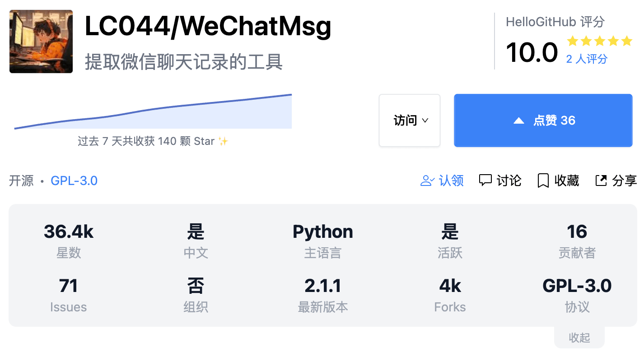Open the 访问 dropdown
Viewport: 644px width, 352px height.
[x=409, y=120]
